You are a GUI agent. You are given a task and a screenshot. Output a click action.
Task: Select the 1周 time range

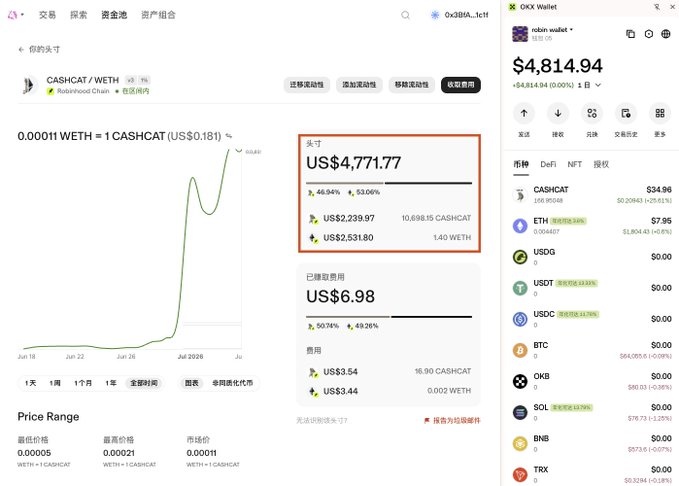pyautogui.click(x=55, y=383)
